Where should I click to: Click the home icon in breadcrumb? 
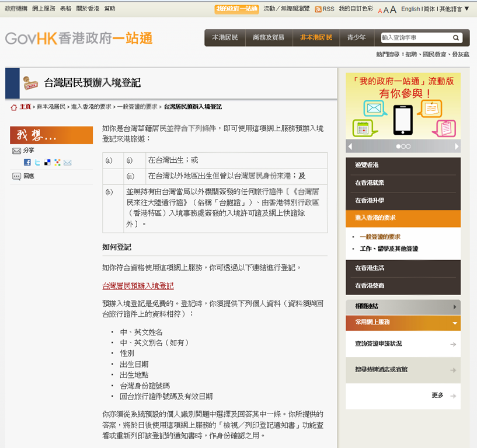pos(13,107)
